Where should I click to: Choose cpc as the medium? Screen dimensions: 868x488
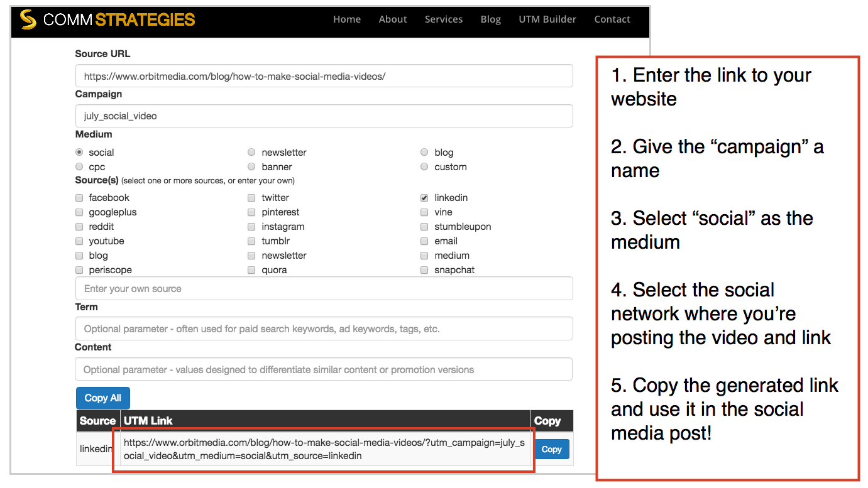coord(79,167)
